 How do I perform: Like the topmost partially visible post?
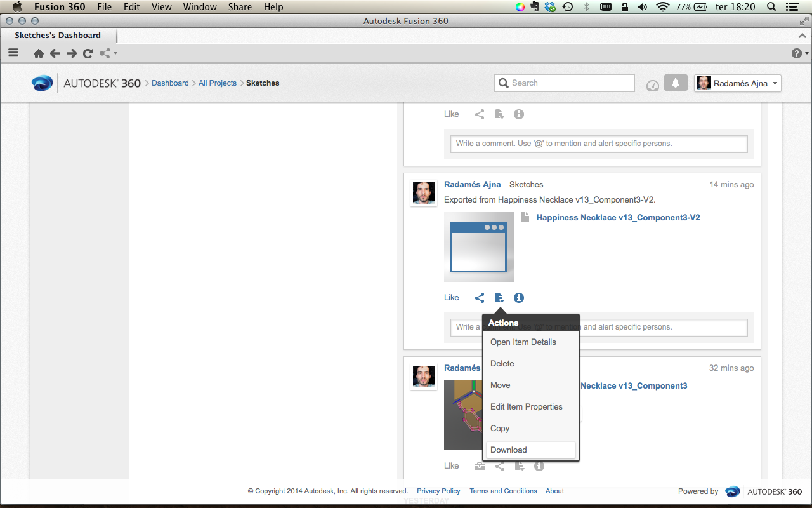click(x=452, y=114)
